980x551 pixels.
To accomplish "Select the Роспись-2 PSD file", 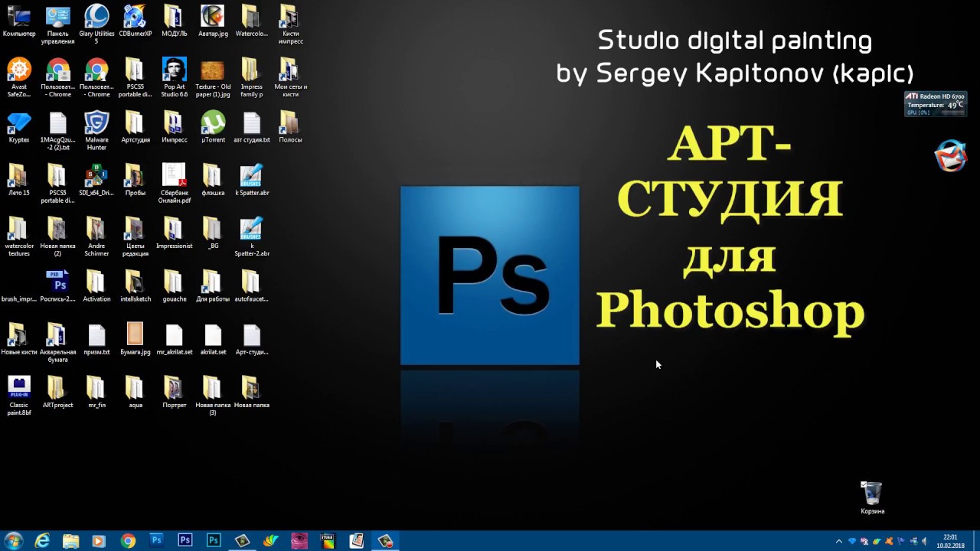I will pyautogui.click(x=58, y=286).
